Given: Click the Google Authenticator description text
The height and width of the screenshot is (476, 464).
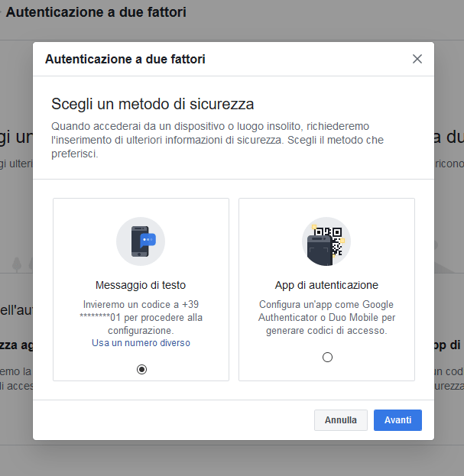Looking at the screenshot, I should (x=326, y=317).
